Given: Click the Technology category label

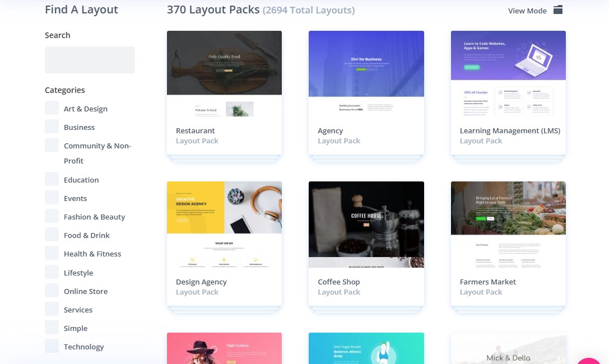Looking at the screenshot, I should [x=84, y=347].
